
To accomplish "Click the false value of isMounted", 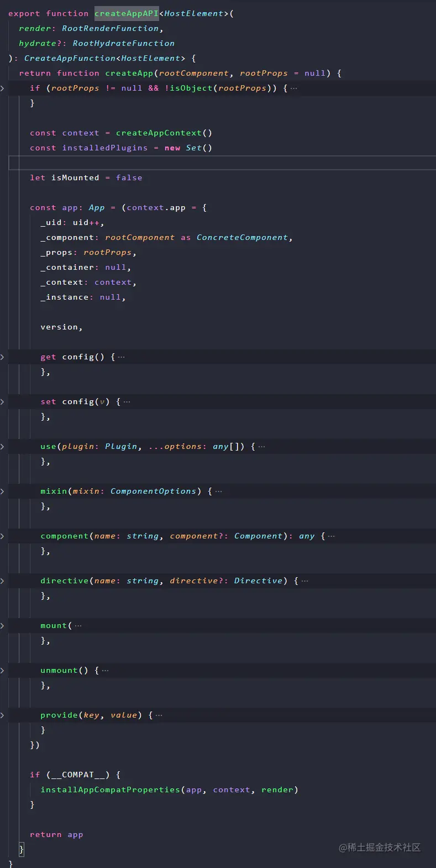I will 129,177.
